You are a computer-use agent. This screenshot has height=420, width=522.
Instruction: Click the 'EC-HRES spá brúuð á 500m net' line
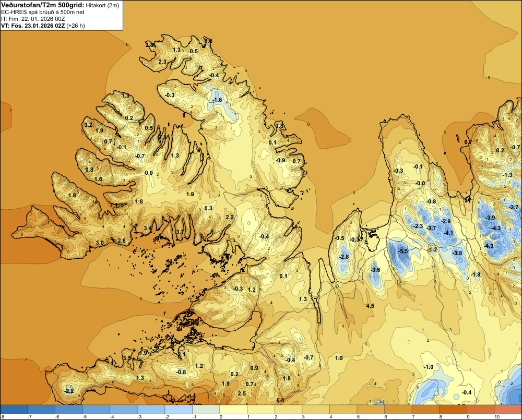pyautogui.click(x=43, y=12)
